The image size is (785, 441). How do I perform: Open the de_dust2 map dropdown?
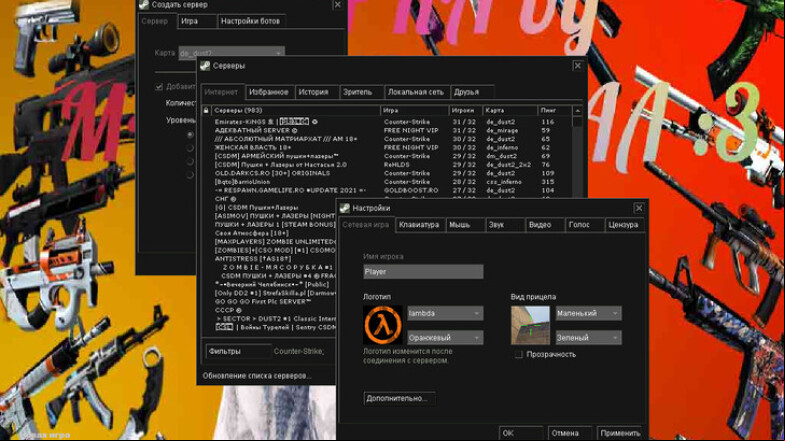[x=231, y=53]
